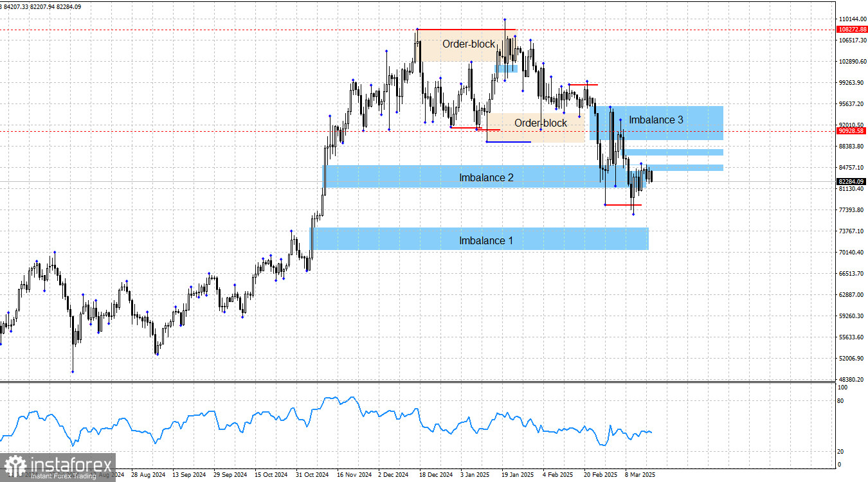
Task: Select the Order-block label beside Imbalance 3
Action: pos(541,123)
